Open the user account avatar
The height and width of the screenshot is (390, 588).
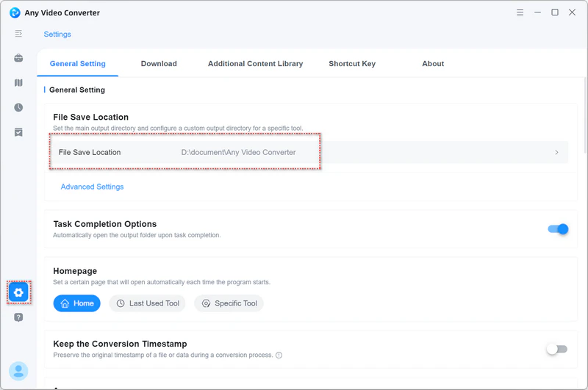click(x=18, y=371)
